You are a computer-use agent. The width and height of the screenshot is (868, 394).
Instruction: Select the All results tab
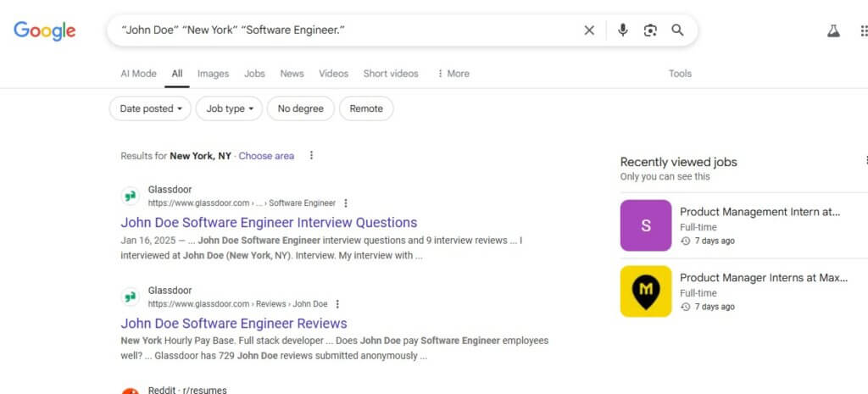click(176, 74)
